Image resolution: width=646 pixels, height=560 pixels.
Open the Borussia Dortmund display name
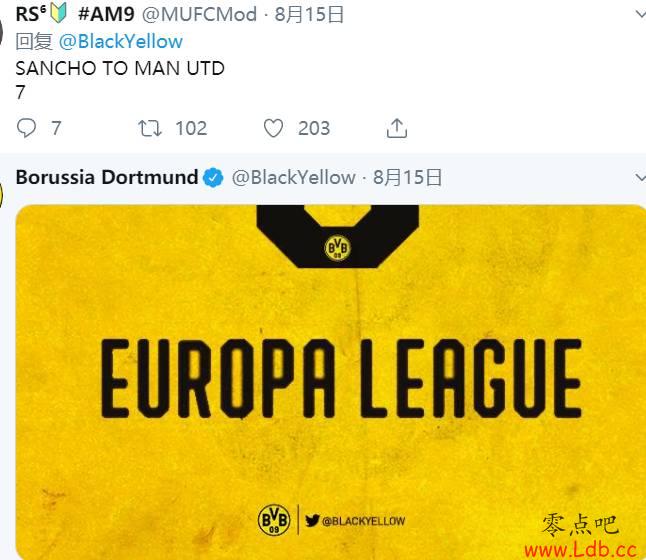tap(107, 177)
